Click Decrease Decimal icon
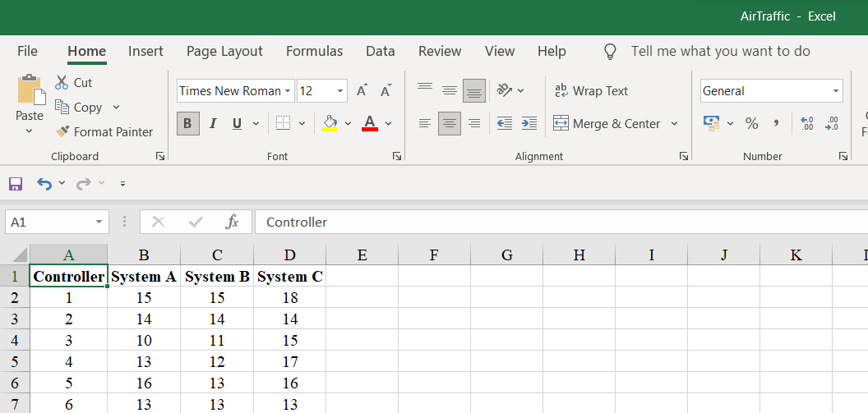 tap(832, 123)
